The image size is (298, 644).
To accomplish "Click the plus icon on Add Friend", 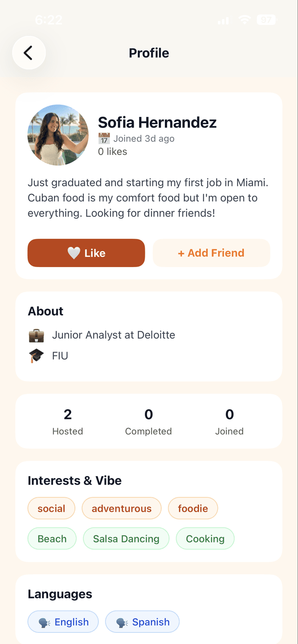I will pos(181,253).
